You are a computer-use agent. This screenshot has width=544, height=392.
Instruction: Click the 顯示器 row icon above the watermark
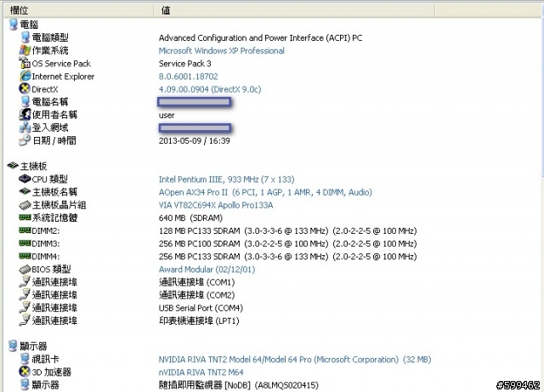25,384
